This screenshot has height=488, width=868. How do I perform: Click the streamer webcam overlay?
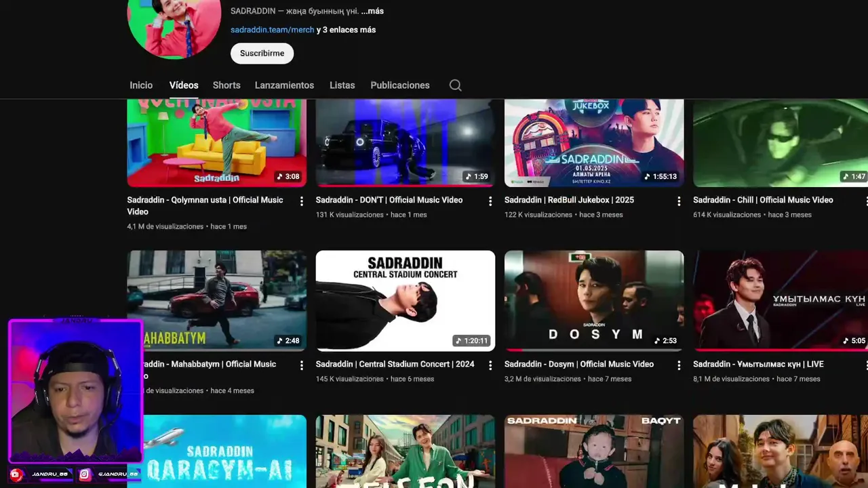(x=75, y=391)
